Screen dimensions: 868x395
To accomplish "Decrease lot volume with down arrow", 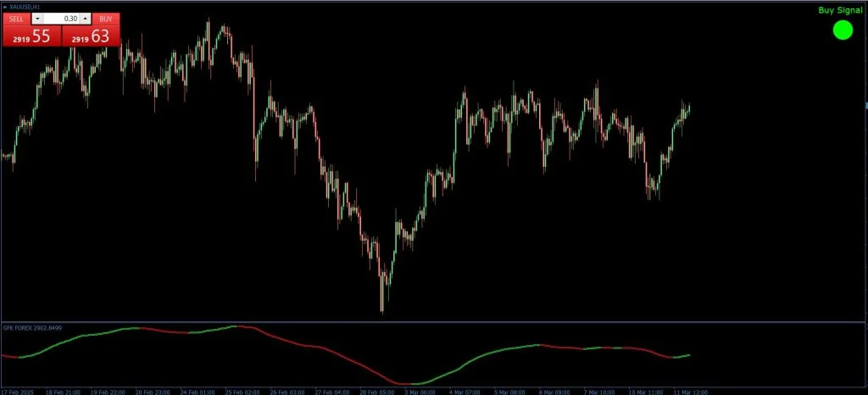I will (37, 19).
